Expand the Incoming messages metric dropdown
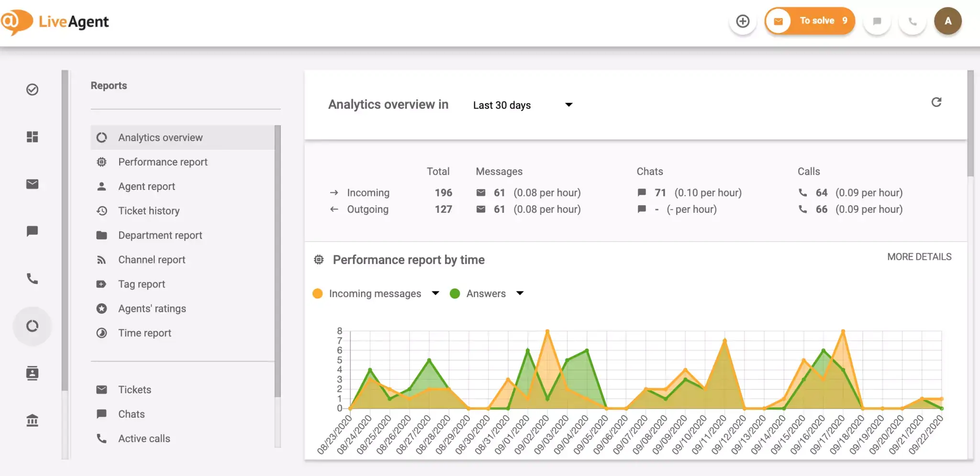This screenshot has width=980, height=476. click(x=435, y=293)
